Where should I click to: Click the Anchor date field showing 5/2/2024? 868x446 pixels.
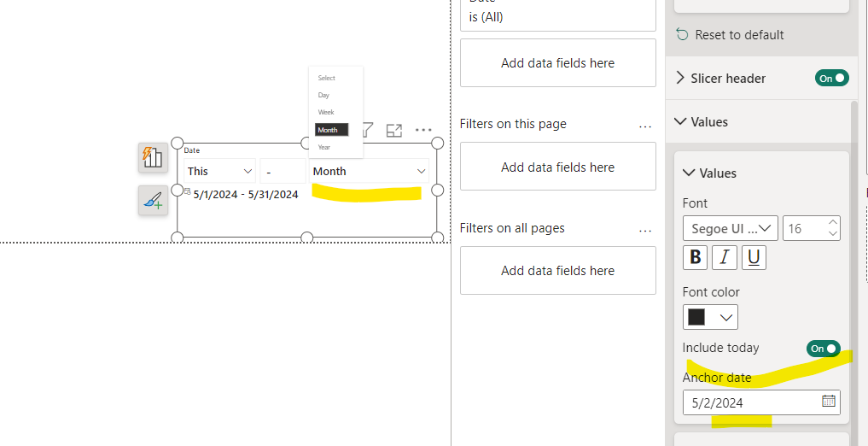click(761, 402)
